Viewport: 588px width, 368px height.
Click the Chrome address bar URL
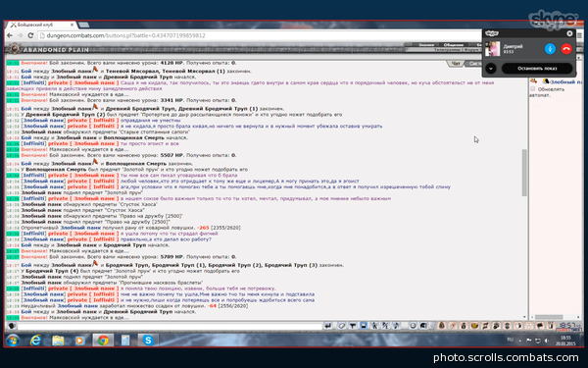pos(125,35)
